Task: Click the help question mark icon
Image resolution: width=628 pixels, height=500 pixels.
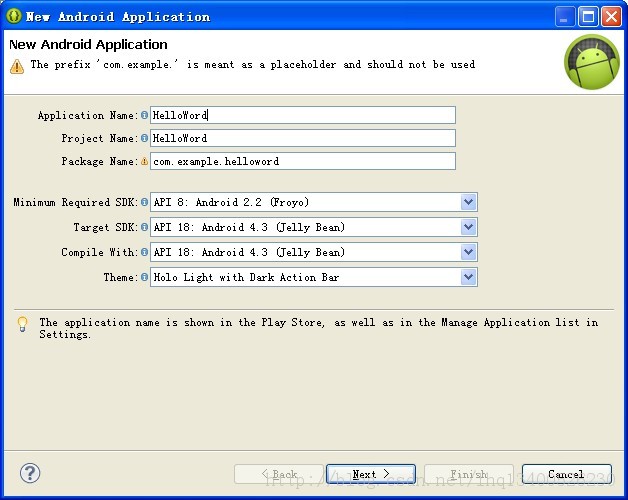Action: tap(30, 473)
